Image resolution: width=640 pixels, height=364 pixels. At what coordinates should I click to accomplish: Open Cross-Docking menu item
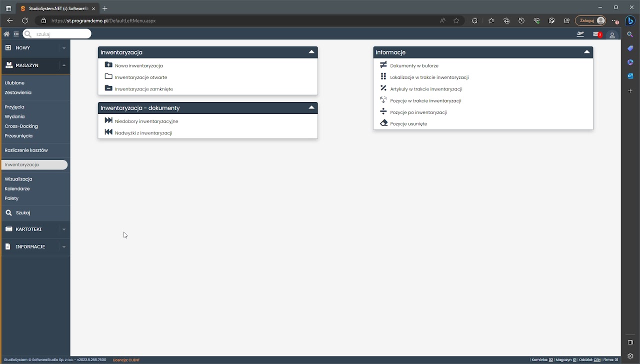click(21, 126)
